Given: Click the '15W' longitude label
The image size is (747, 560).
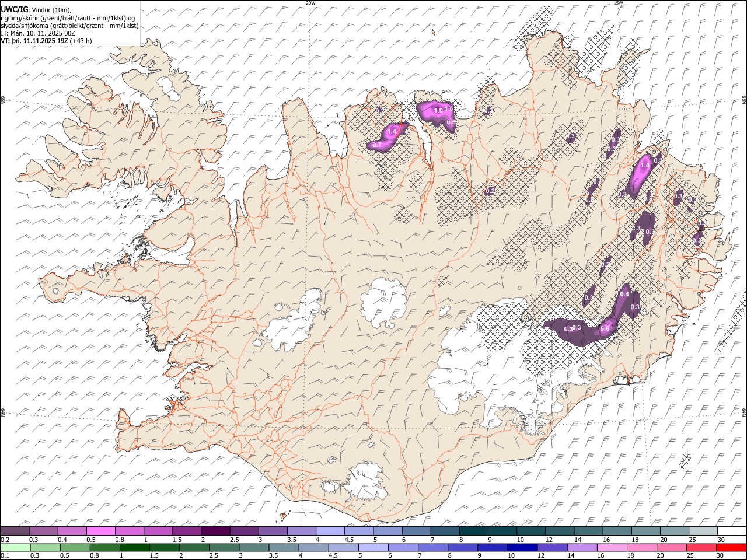Looking at the screenshot, I should tap(618, 3).
